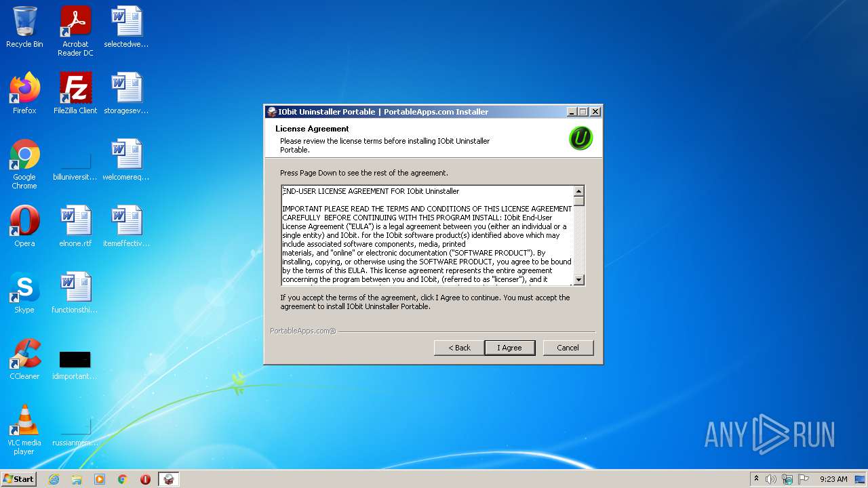Open the selectedwe... Word document
Viewport: 868px width, 488px height.
(126, 27)
